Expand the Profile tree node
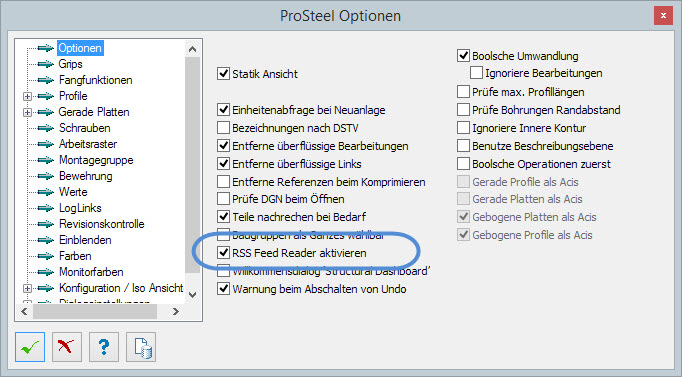 27,96
